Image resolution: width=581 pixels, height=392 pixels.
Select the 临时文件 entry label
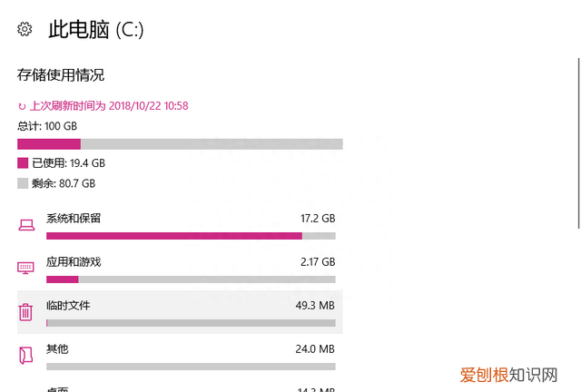click(x=68, y=306)
